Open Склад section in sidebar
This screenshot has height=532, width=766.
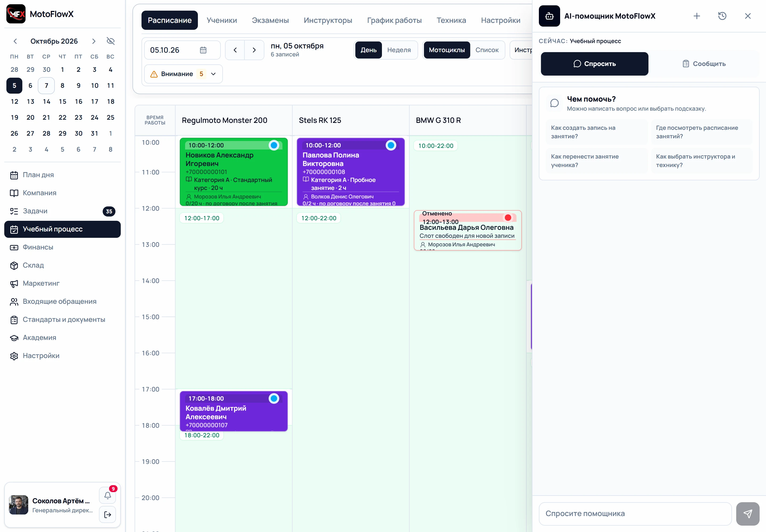[62, 265]
